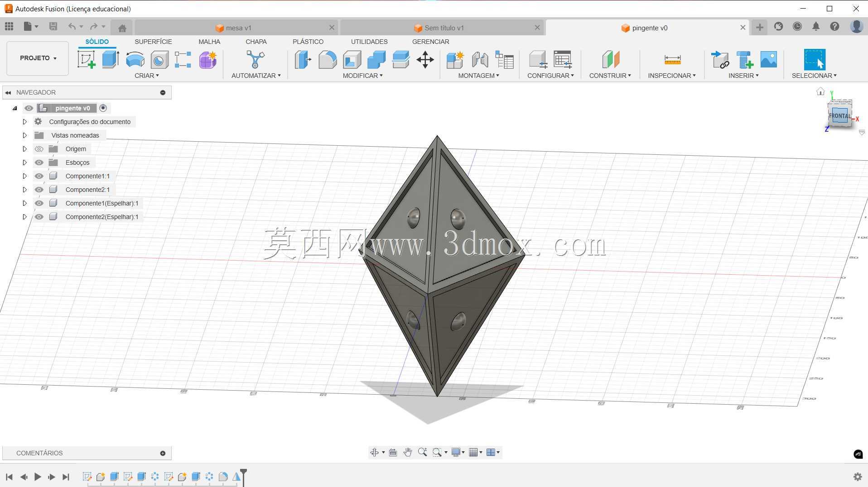Select the Joint tool
This screenshot has width=868, height=487.
[480, 60]
